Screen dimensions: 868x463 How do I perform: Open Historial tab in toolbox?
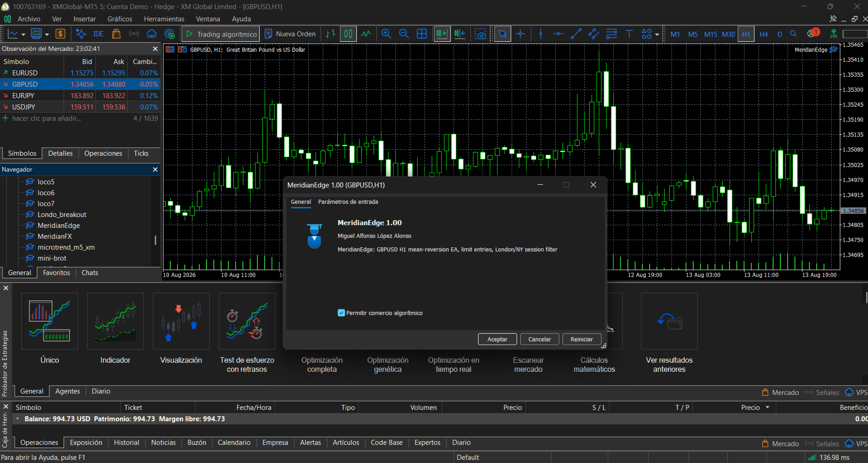click(x=126, y=443)
